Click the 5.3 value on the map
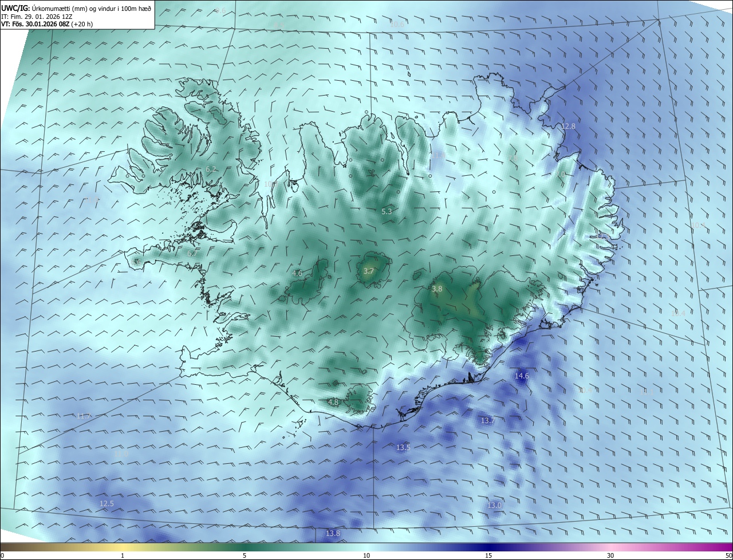The height and width of the screenshot is (560, 733). pyautogui.click(x=387, y=211)
